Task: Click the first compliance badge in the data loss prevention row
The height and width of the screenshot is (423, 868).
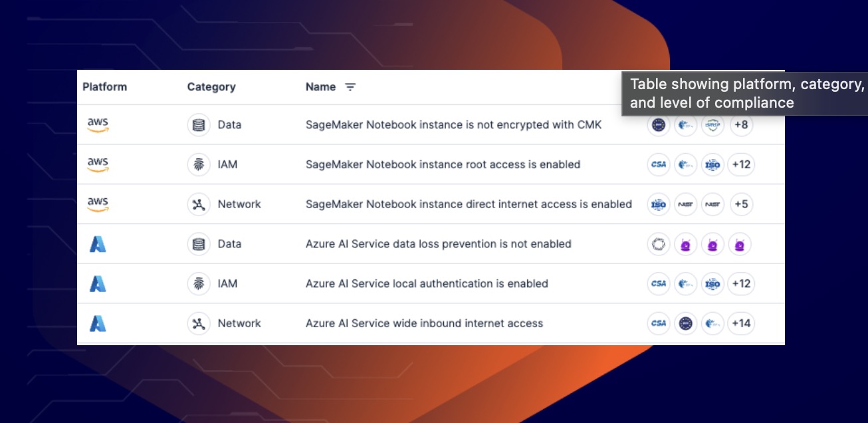Action: 659,244
